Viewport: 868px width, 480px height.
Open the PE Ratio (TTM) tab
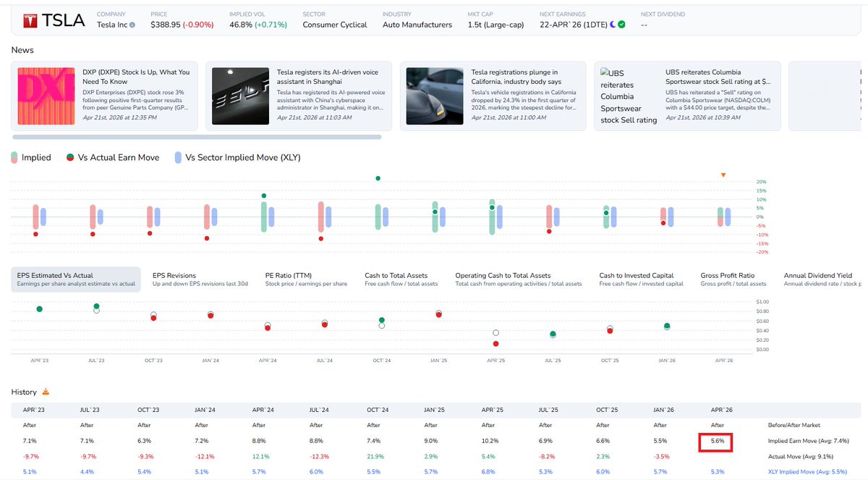306,279
